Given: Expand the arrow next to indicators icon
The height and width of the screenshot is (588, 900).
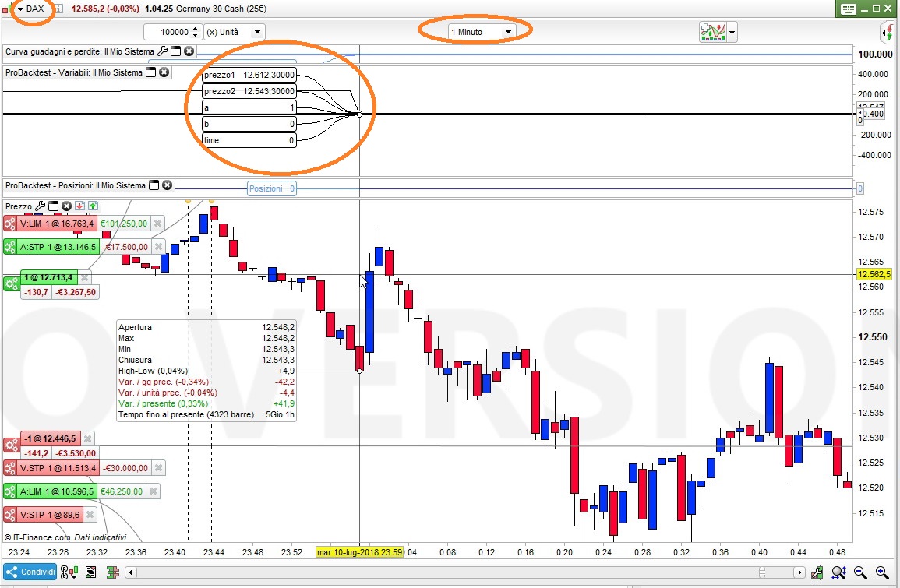Looking at the screenshot, I should coord(732,33).
